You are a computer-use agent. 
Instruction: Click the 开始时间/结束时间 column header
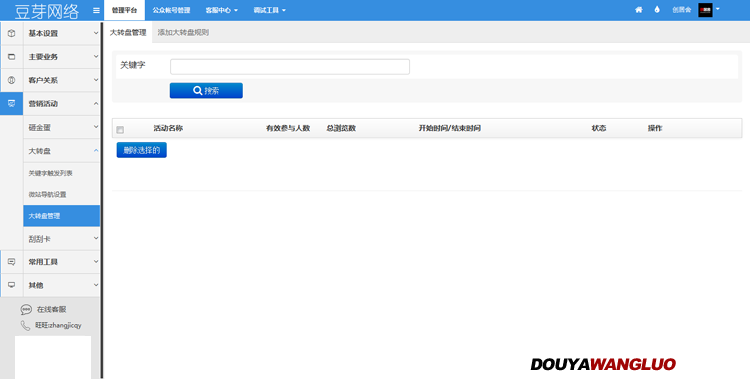pos(450,128)
